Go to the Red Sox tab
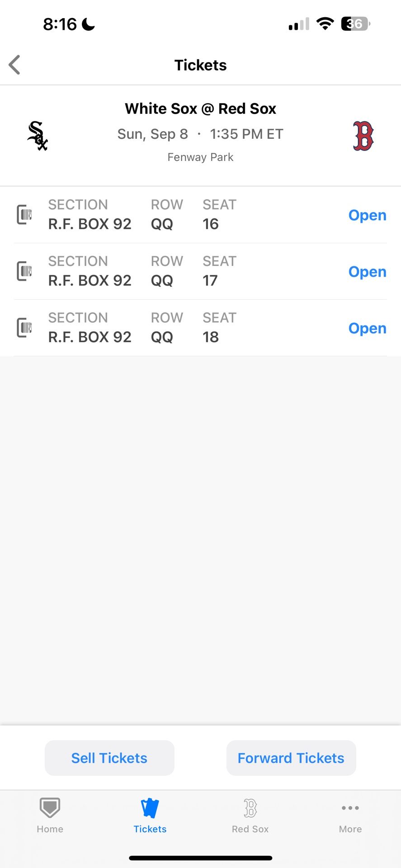The image size is (401, 868). click(x=250, y=816)
